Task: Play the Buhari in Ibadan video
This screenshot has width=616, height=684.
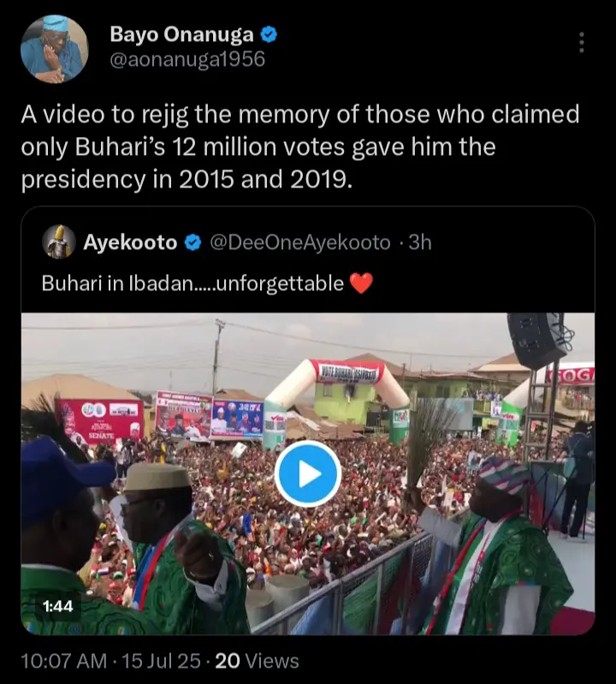Action: (x=308, y=473)
